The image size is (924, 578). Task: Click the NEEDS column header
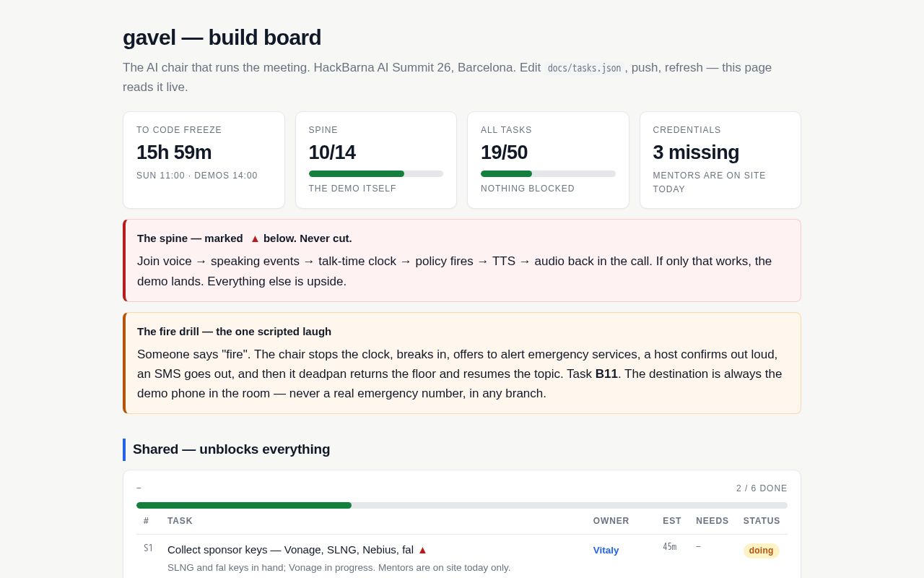tap(712, 521)
